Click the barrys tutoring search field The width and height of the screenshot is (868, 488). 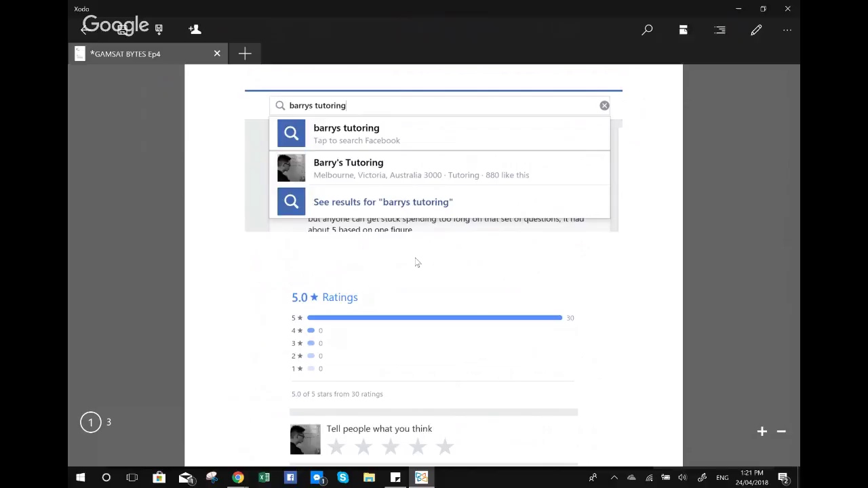(x=439, y=106)
